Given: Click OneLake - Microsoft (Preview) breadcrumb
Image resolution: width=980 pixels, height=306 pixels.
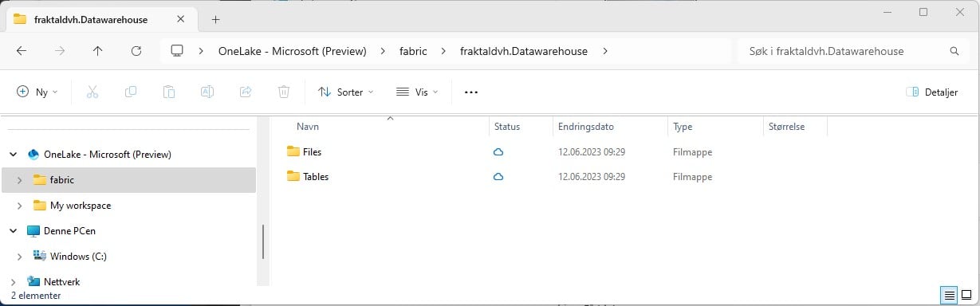Looking at the screenshot, I should [292, 51].
